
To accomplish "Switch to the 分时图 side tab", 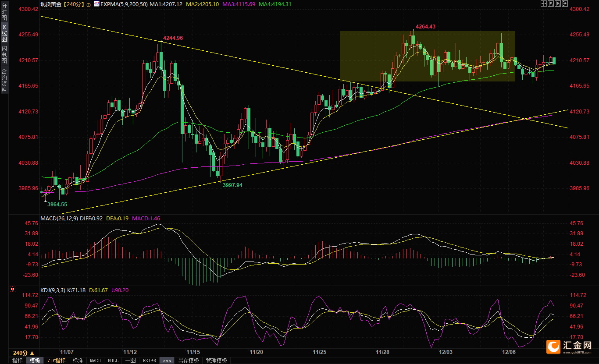I will tap(4, 13).
